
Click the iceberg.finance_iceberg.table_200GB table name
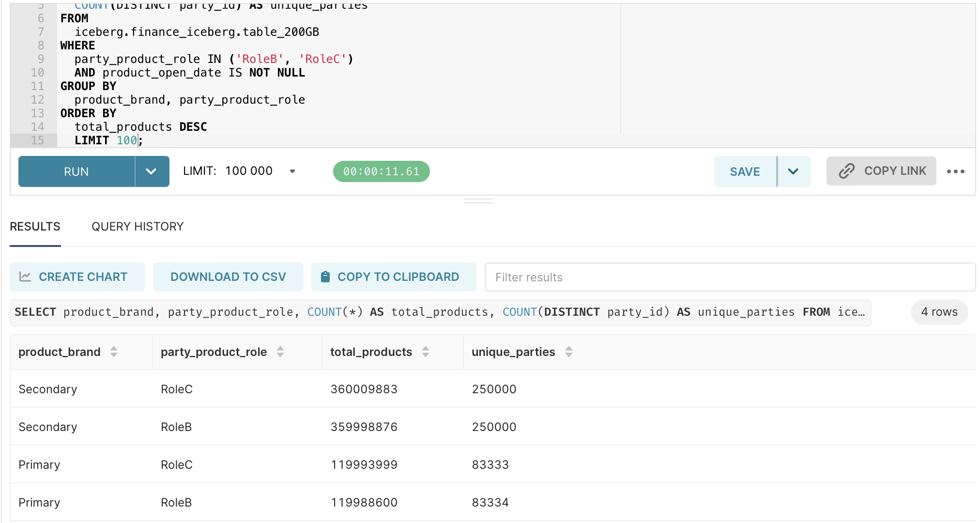pos(197,32)
